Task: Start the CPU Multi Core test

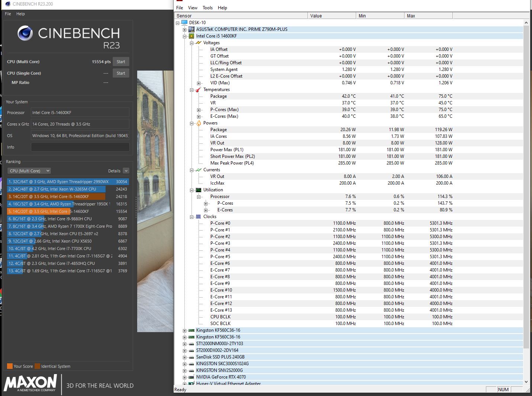Action: coord(121,62)
